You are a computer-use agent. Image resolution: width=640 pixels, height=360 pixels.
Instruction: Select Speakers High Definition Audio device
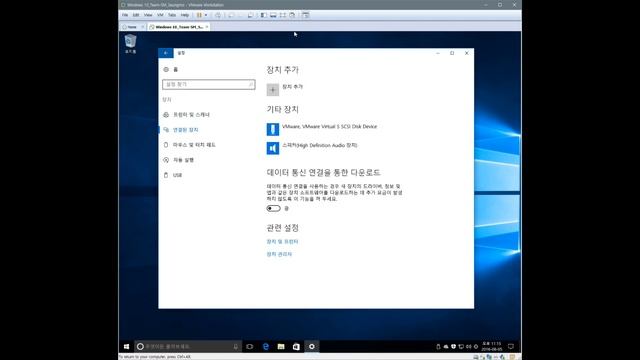(x=312, y=148)
